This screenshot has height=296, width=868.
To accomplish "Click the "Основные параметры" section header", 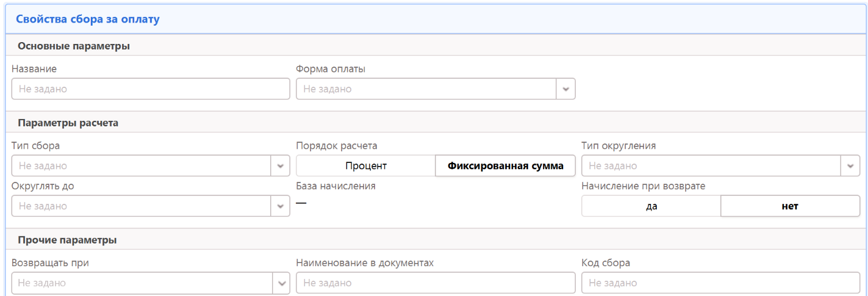I will (73, 46).
